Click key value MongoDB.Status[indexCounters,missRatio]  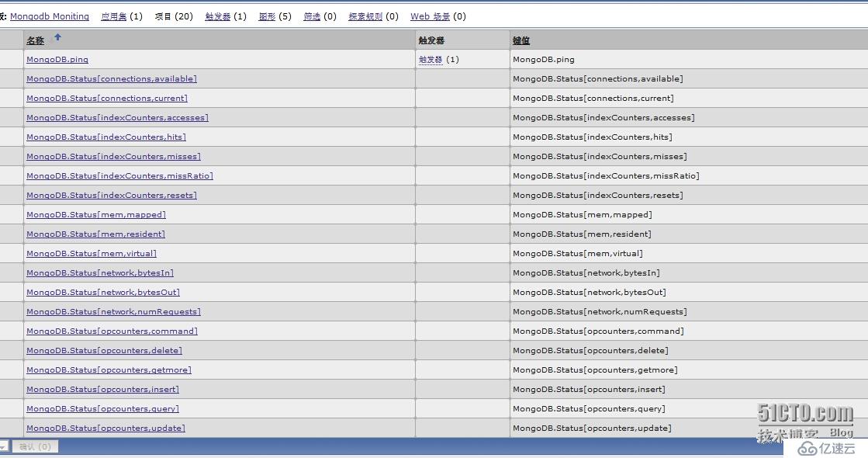click(x=606, y=175)
